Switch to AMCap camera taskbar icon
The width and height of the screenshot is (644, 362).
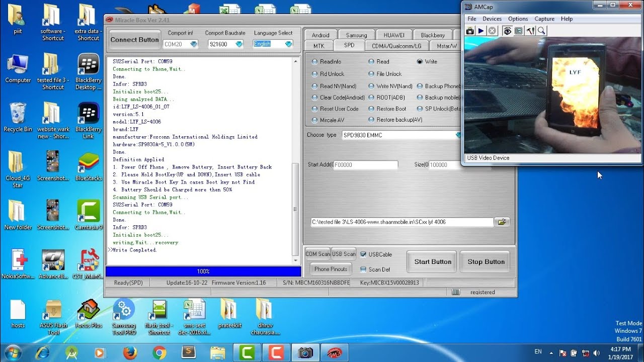click(305, 352)
